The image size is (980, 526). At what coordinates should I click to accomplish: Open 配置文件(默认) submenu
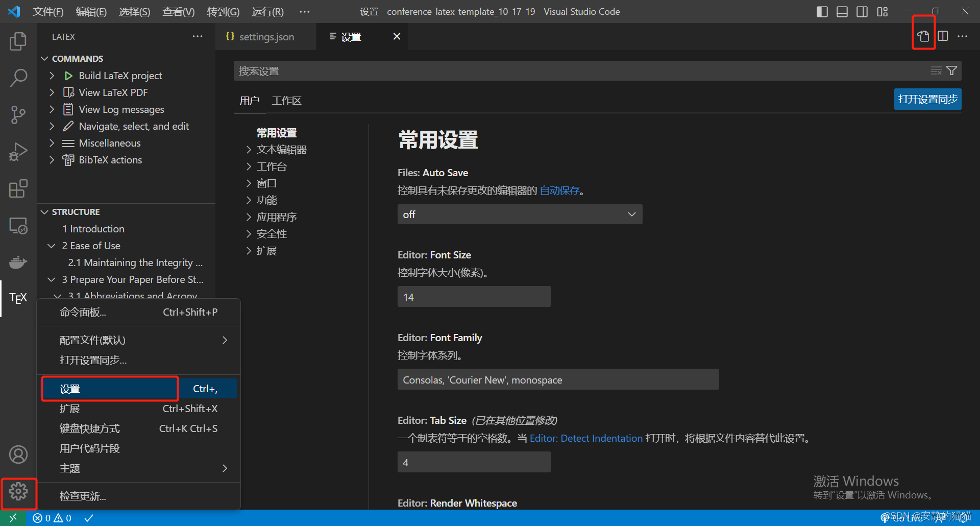[x=139, y=340]
